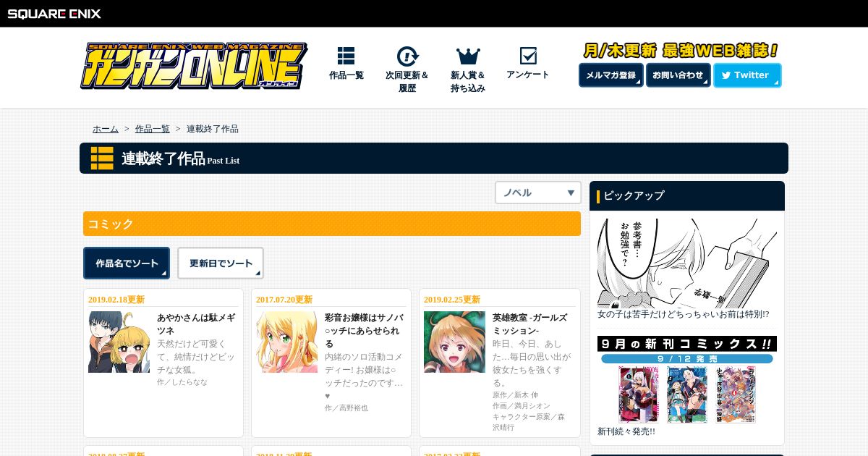The height and width of the screenshot is (456, 868).
Task: Click title 英雄教室 -ガールズミッション-
Action: click(x=530, y=324)
